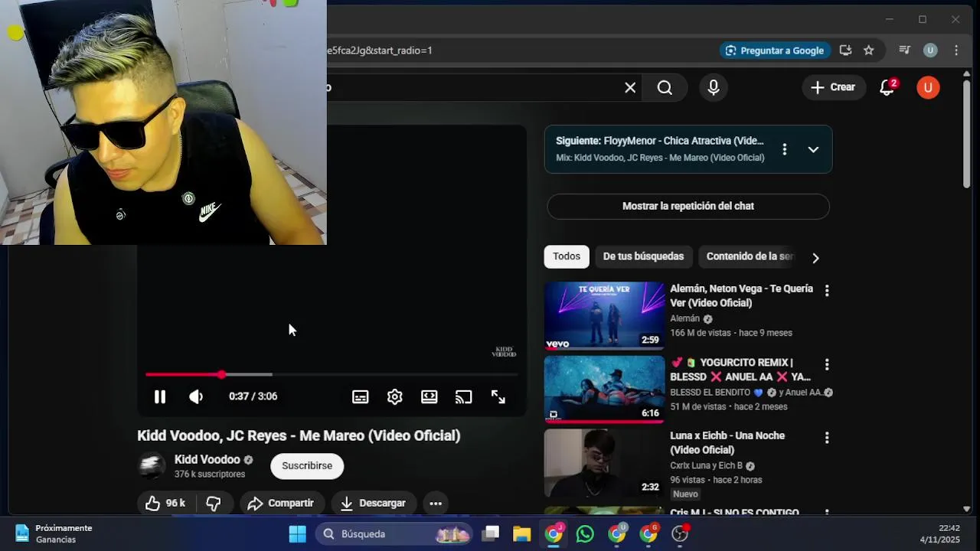This screenshot has height=551, width=980.
Task: Pause the video playback
Action: (160, 396)
